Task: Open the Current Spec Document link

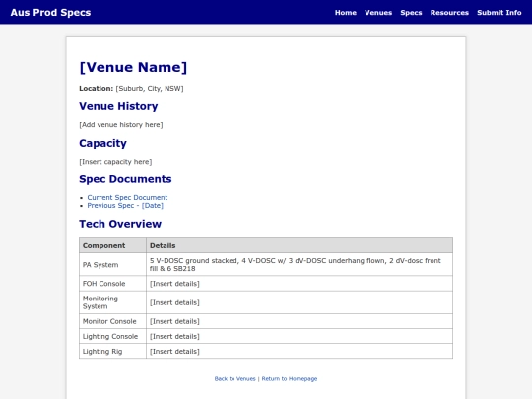Action: [127, 197]
